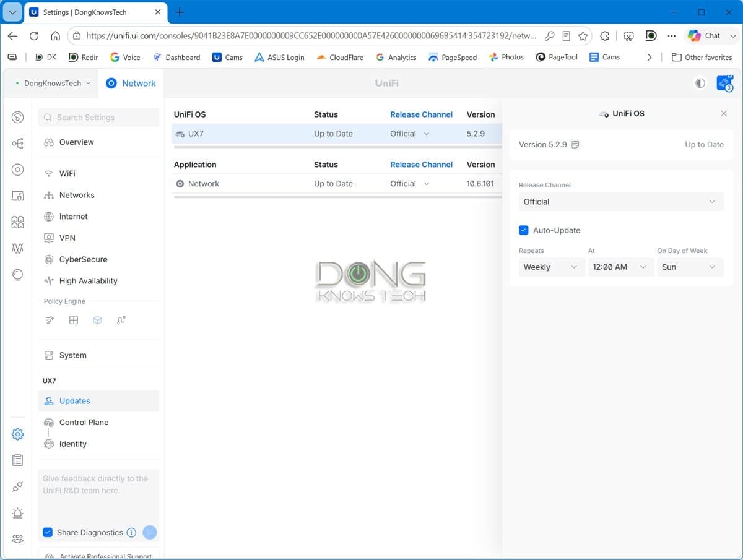Open CyberSecure settings
The image size is (743, 560).
[x=98, y=259]
